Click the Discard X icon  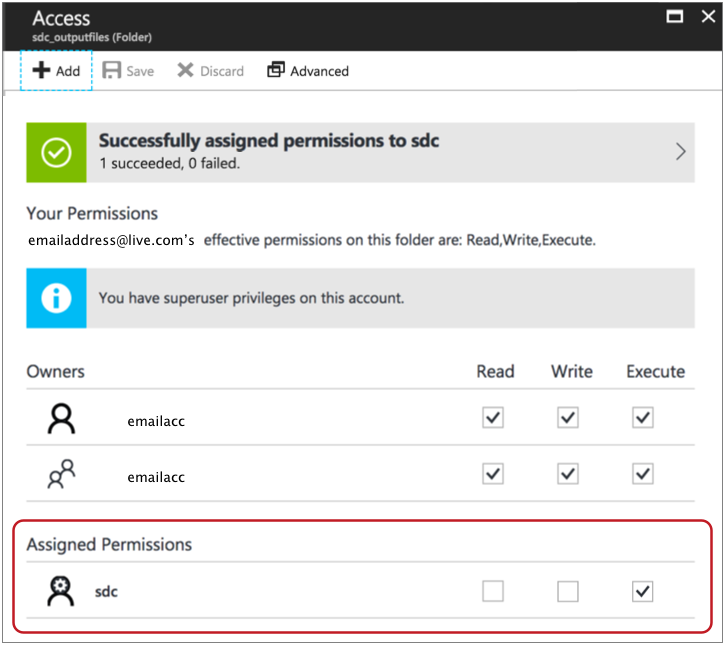(185, 71)
